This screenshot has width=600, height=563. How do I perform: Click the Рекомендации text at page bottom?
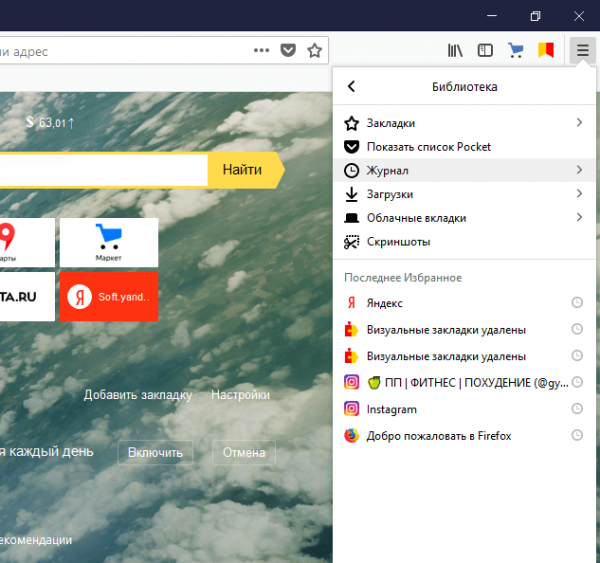pyautogui.click(x=36, y=540)
